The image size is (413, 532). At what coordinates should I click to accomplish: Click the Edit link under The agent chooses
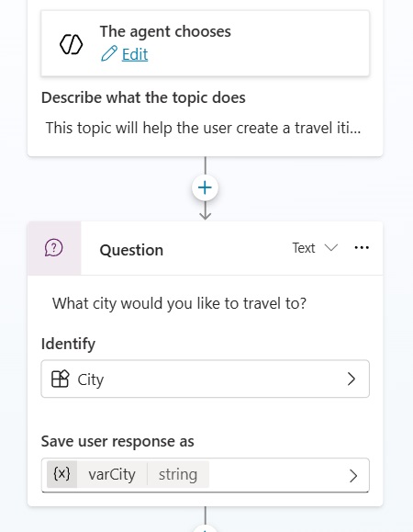pyautogui.click(x=135, y=54)
